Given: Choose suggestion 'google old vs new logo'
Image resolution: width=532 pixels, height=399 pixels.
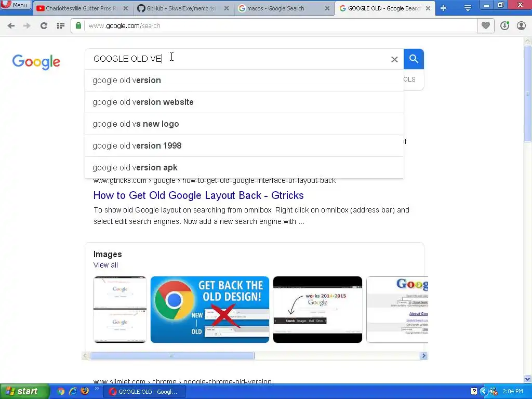Looking at the screenshot, I should [244, 124].
